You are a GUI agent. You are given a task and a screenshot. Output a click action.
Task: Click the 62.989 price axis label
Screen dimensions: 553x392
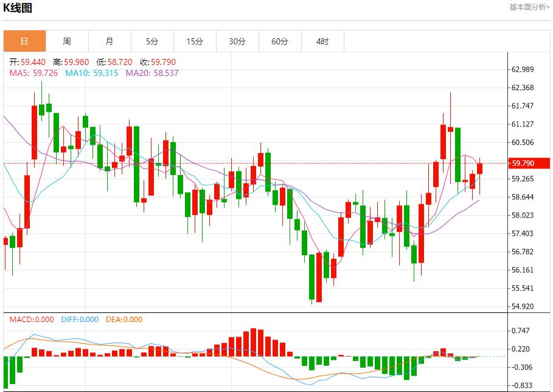point(523,69)
